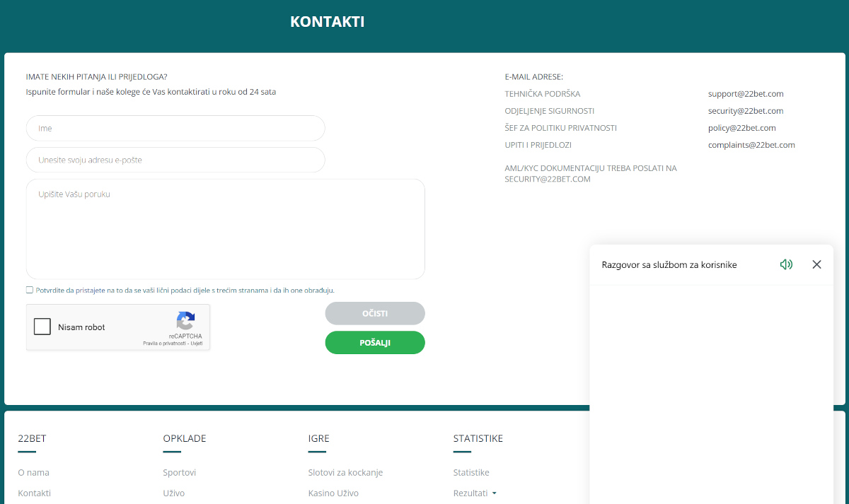Open reCAPTCHA 'Pravila o privatnosti' link

(x=164, y=344)
